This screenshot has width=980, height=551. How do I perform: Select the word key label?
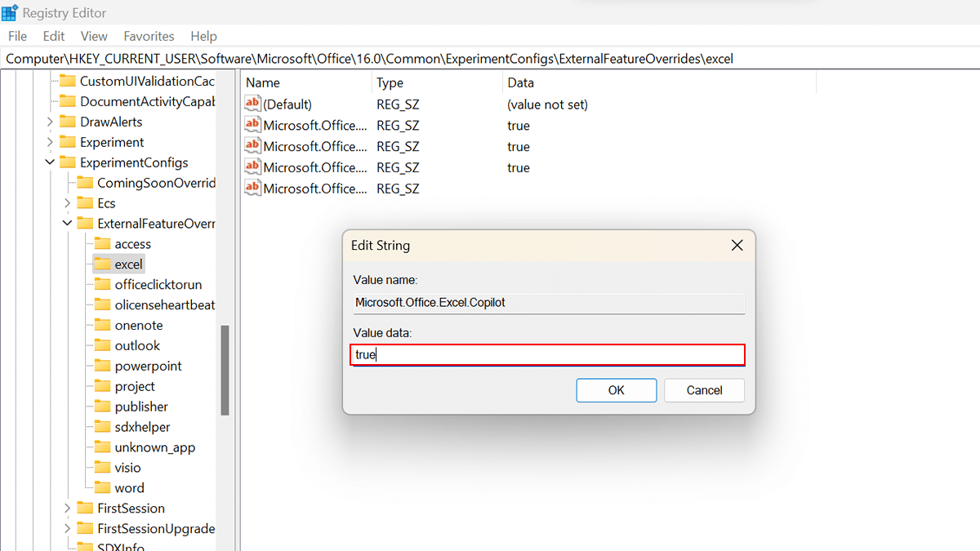(x=130, y=488)
